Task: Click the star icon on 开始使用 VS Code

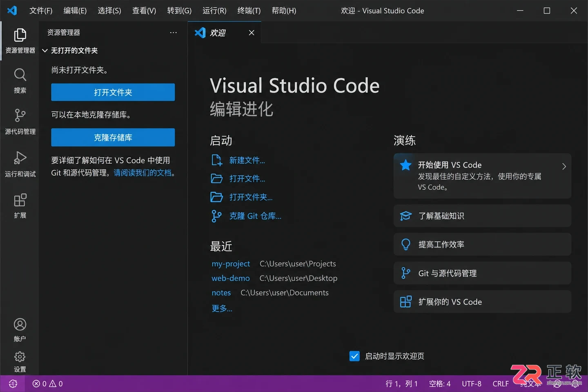Action: click(406, 165)
